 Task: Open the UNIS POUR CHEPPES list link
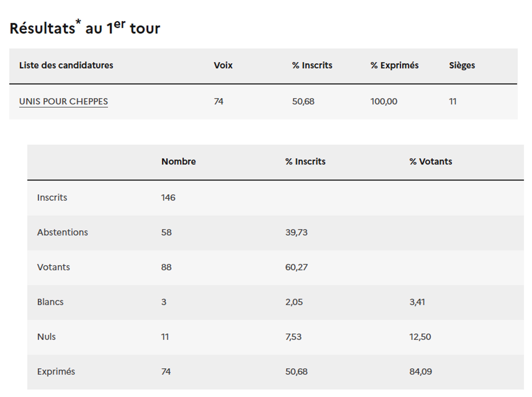(63, 101)
